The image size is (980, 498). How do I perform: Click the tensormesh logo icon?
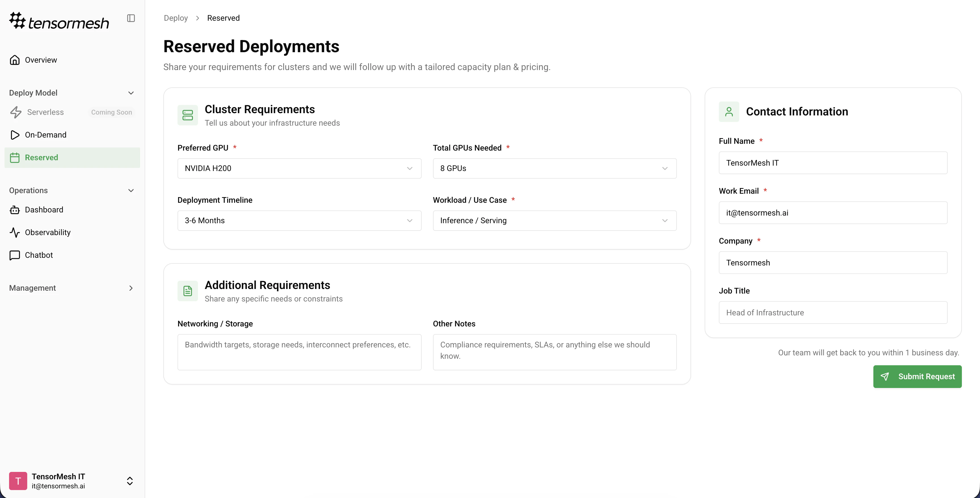pyautogui.click(x=17, y=20)
